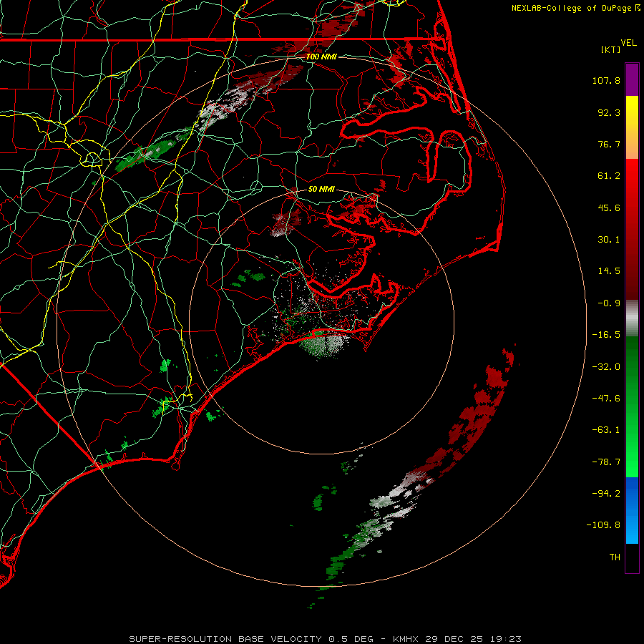Click the 50 NMI range ring label
644x644 pixels.
(321, 189)
